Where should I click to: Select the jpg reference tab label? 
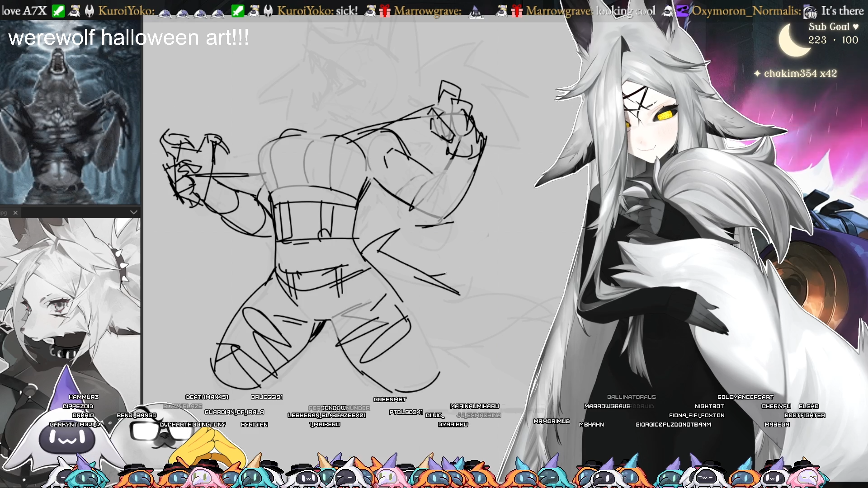pos(4,213)
